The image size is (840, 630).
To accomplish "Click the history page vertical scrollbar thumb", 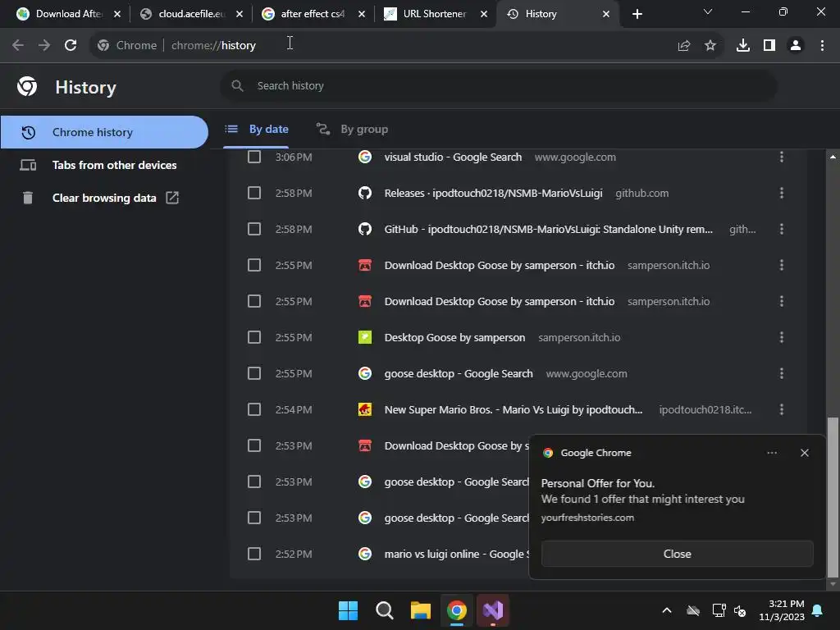I will 832,495.
